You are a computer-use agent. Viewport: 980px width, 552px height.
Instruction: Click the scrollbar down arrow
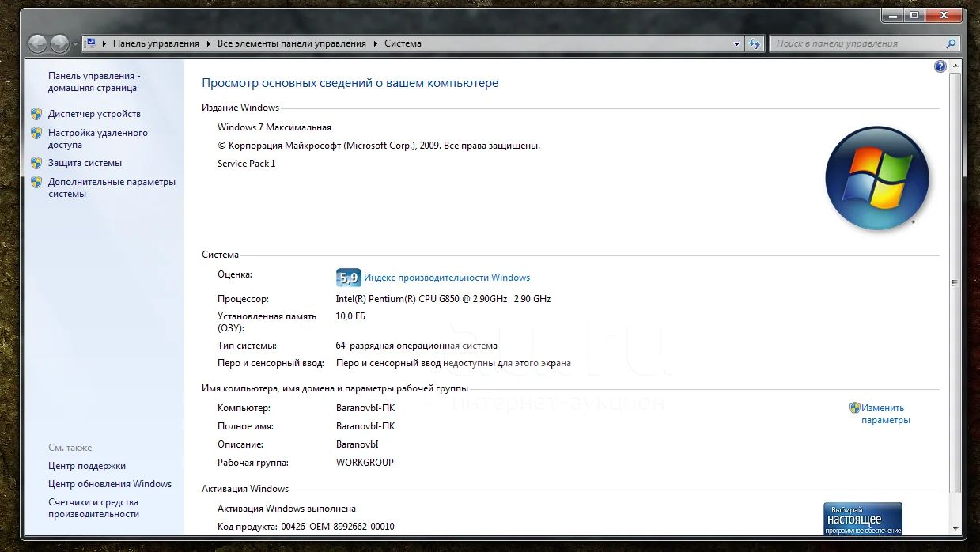[955, 529]
